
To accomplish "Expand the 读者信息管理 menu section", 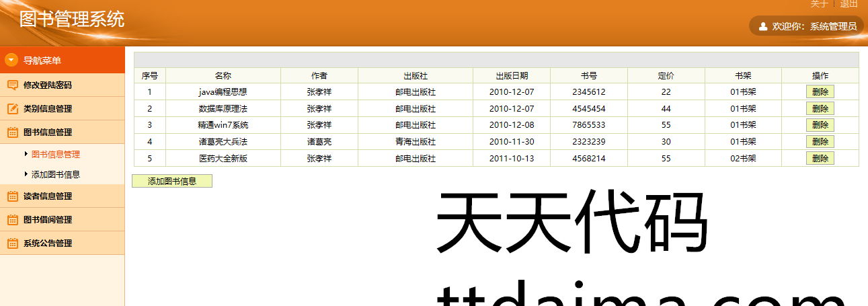I will pos(48,196).
